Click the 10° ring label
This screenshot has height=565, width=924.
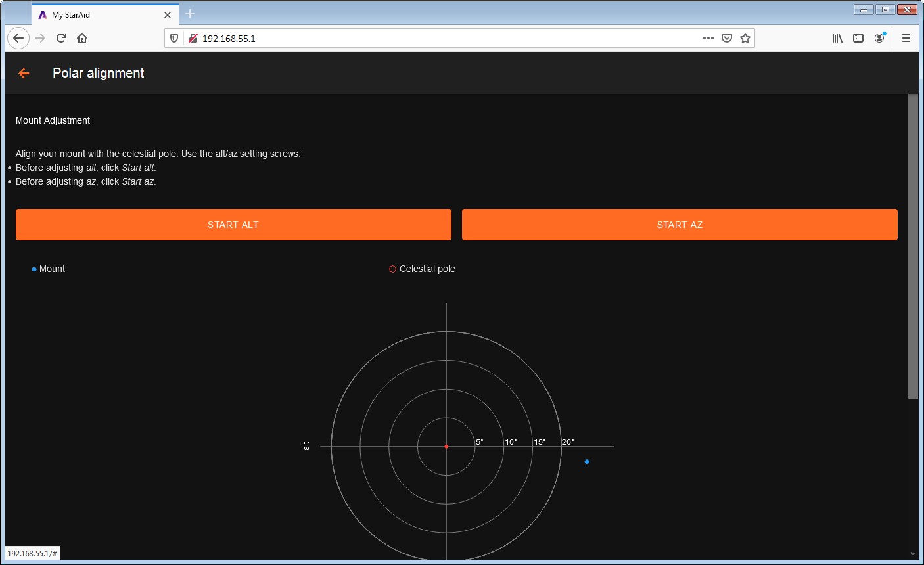[x=511, y=441]
